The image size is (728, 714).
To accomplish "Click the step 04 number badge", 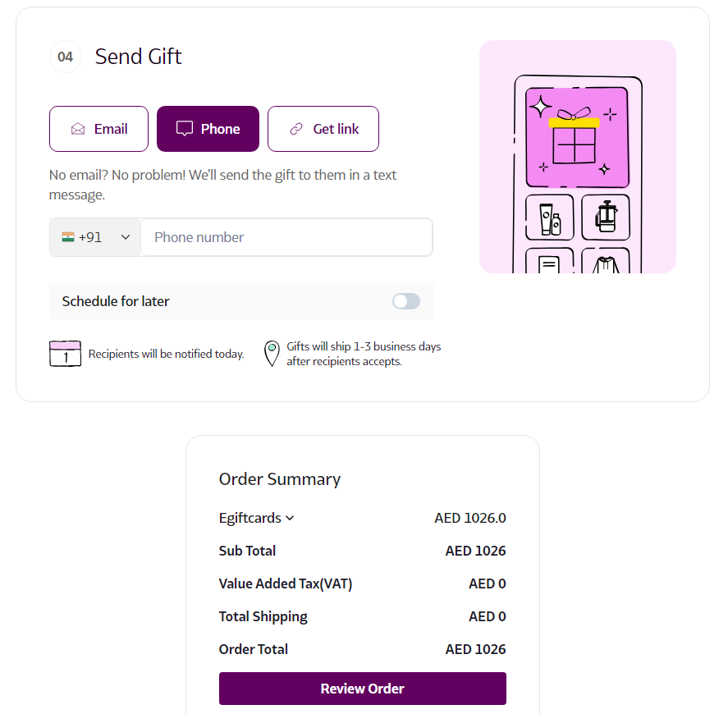I will pyautogui.click(x=66, y=57).
